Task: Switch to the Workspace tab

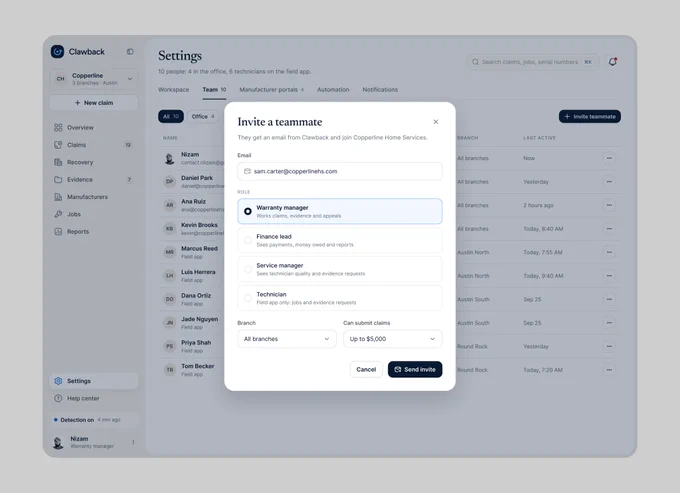Action: click(x=173, y=89)
